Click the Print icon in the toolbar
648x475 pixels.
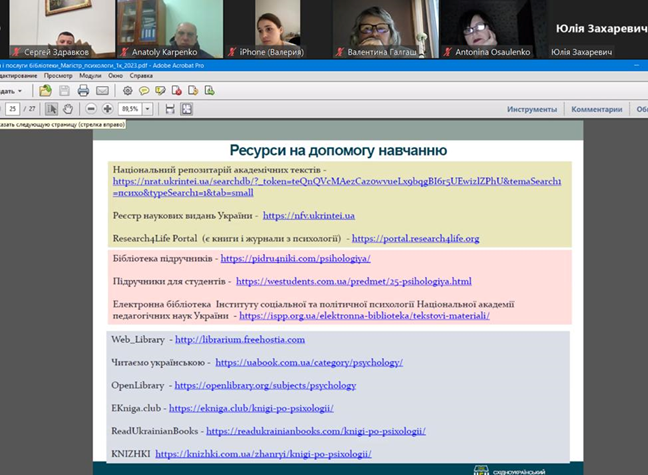(83, 91)
